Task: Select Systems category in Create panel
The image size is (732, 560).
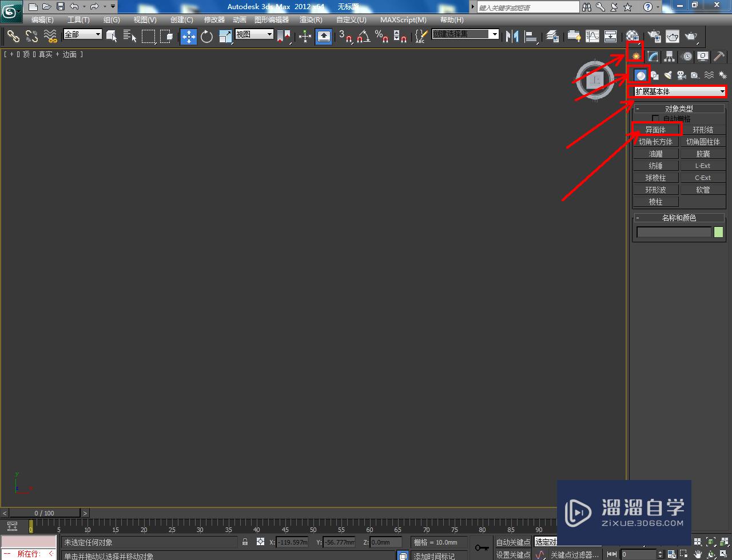Action: (723, 75)
